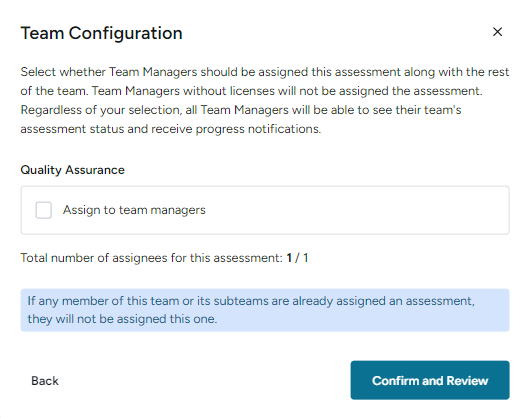Click the Quality Assurance team heading
Viewport: 527px width, 418px height.
pos(73,170)
